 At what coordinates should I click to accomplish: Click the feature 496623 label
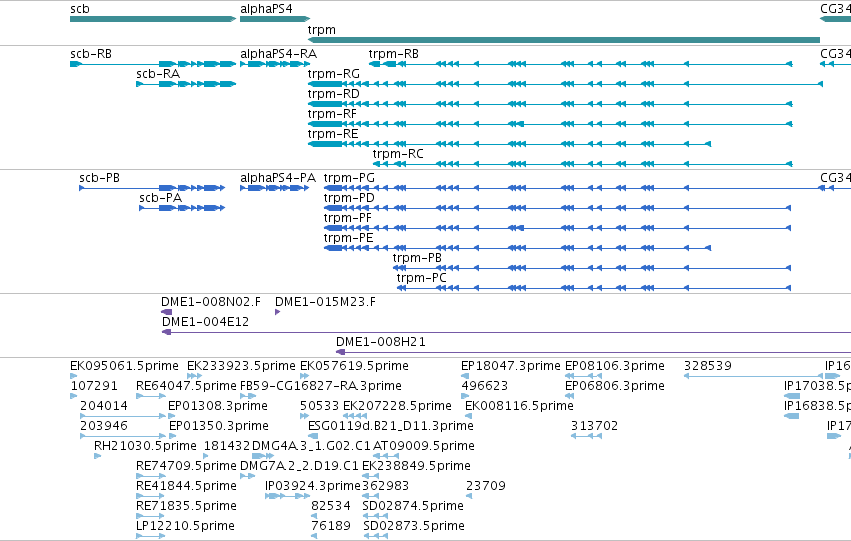pos(485,386)
